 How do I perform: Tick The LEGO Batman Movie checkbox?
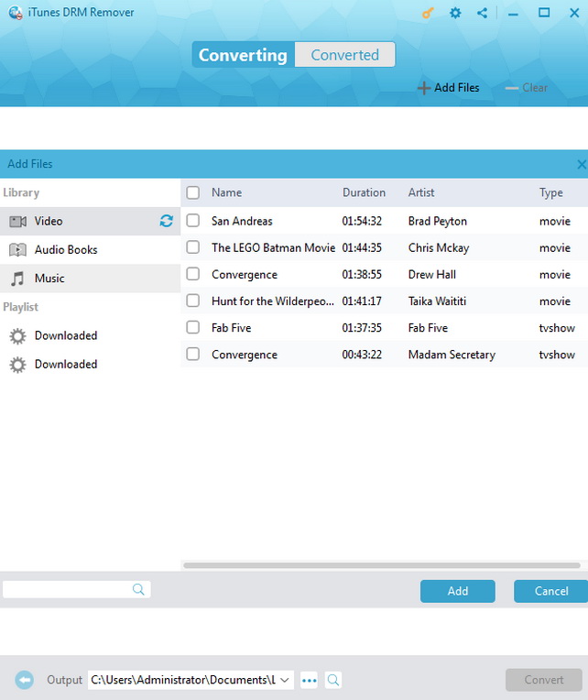192,247
